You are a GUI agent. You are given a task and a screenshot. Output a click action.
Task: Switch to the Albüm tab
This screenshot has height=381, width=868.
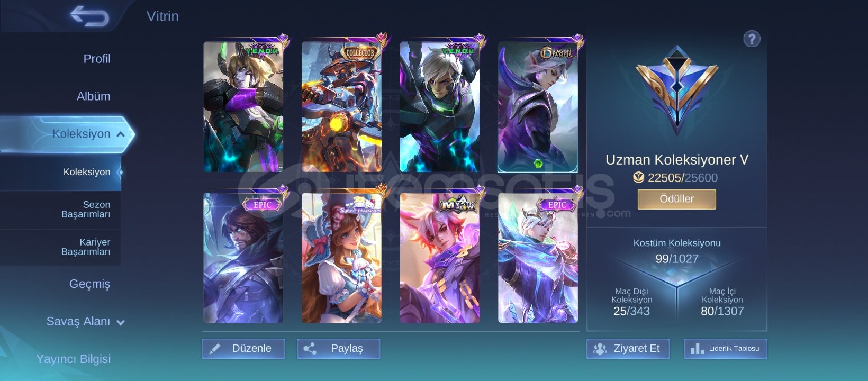click(94, 96)
